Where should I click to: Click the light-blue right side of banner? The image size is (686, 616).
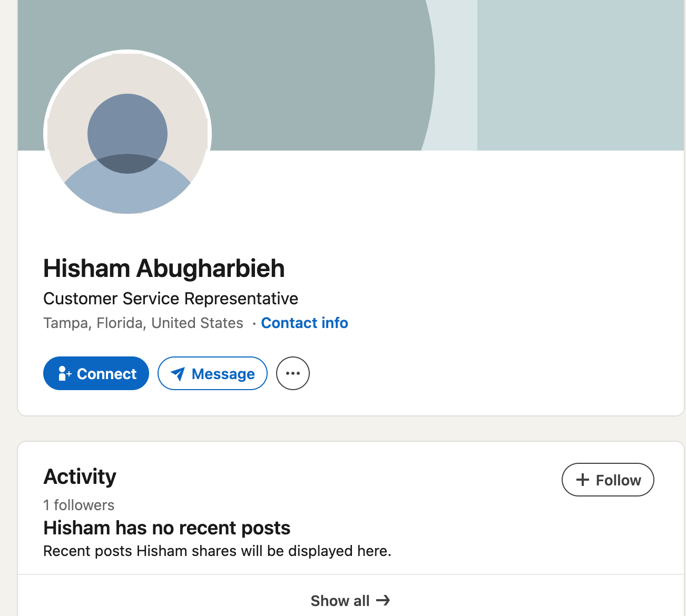click(580, 74)
